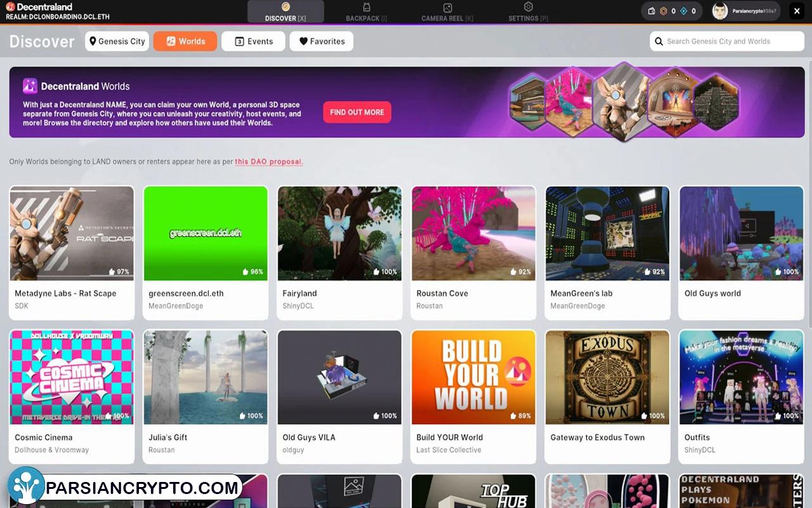Click the "Fairyland" title text
This screenshot has width=812, height=508.
[x=299, y=293]
